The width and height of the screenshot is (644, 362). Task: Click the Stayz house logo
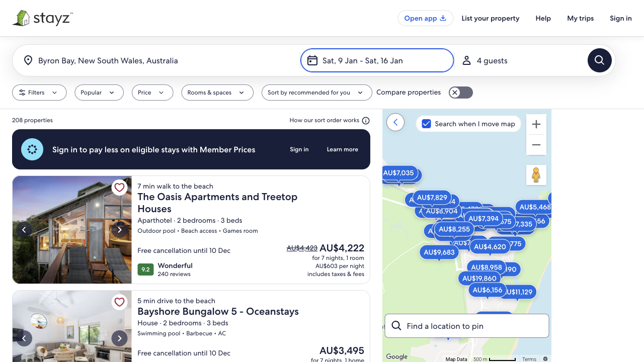click(43, 18)
